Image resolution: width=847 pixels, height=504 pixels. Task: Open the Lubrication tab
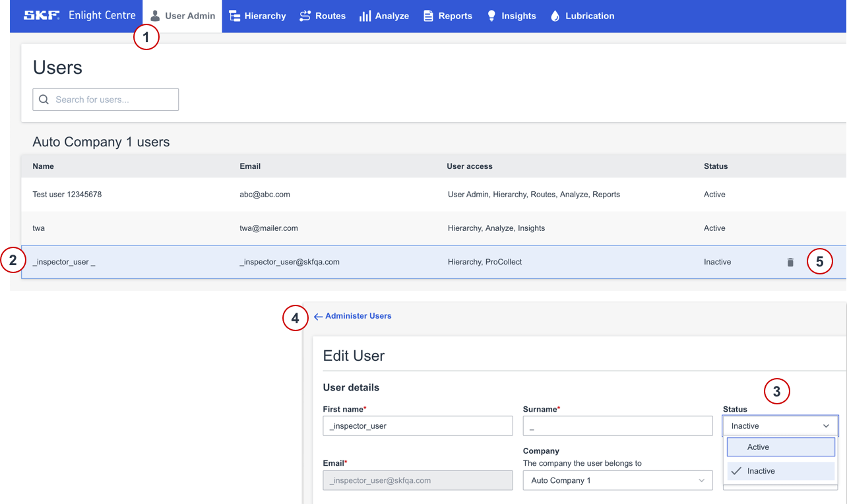coord(582,16)
